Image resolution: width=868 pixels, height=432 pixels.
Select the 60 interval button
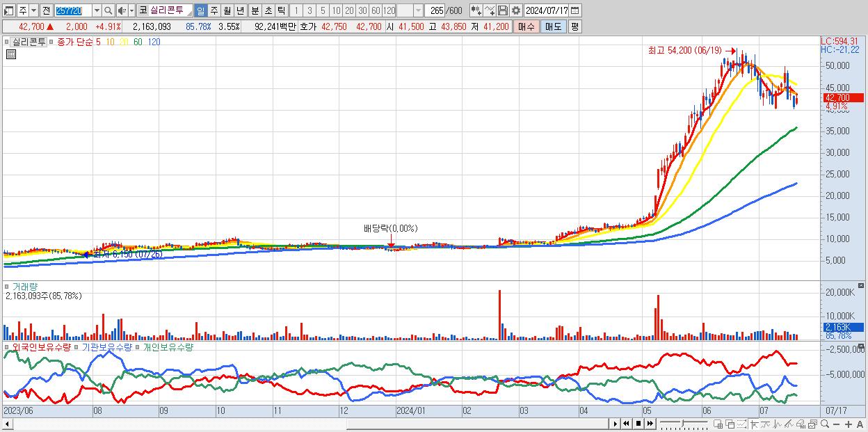(x=376, y=10)
